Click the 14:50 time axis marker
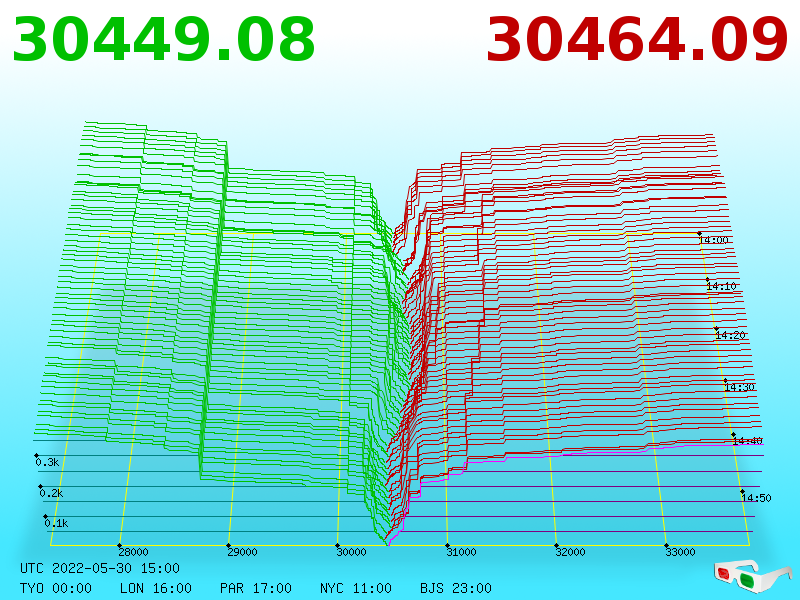The width and height of the screenshot is (800, 600). [x=756, y=498]
